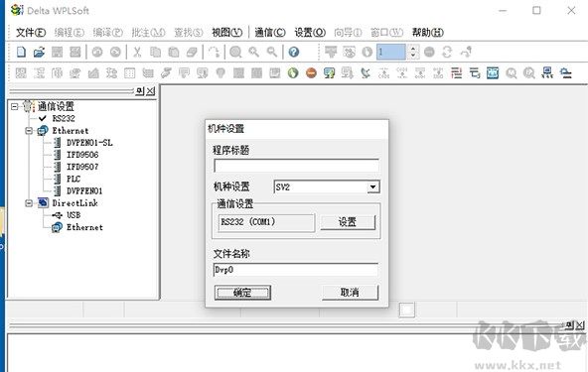Click the grayed-out 编辑(E) menu
The height and width of the screenshot is (372, 588).
tap(70, 33)
